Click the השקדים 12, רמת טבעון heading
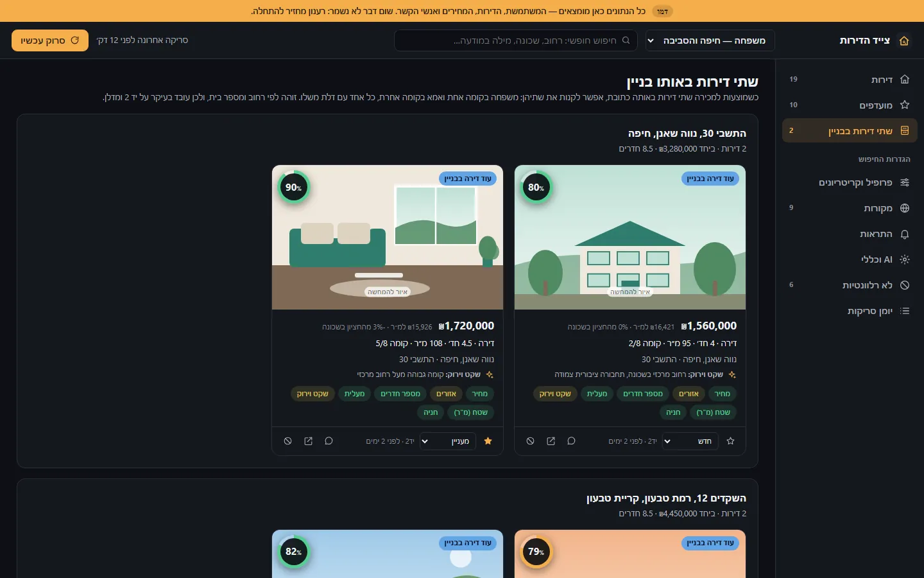This screenshot has width=924, height=578. [x=666, y=498]
